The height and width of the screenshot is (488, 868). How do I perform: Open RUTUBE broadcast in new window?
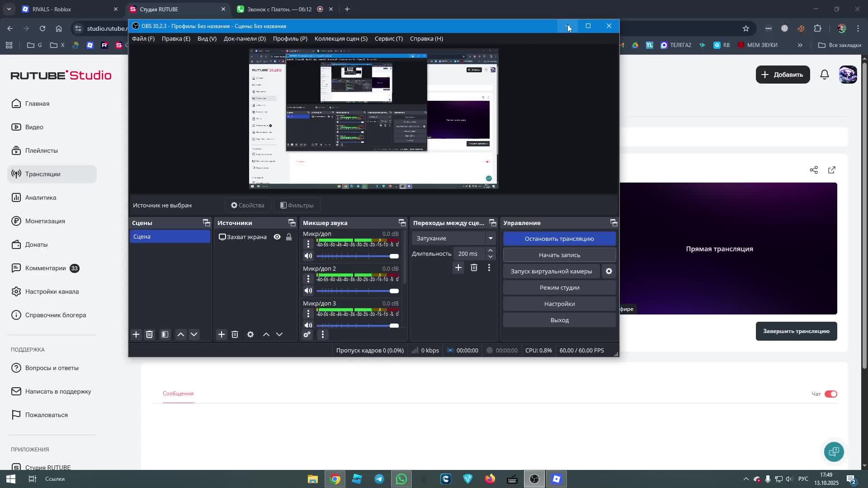click(x=832, y=170)
